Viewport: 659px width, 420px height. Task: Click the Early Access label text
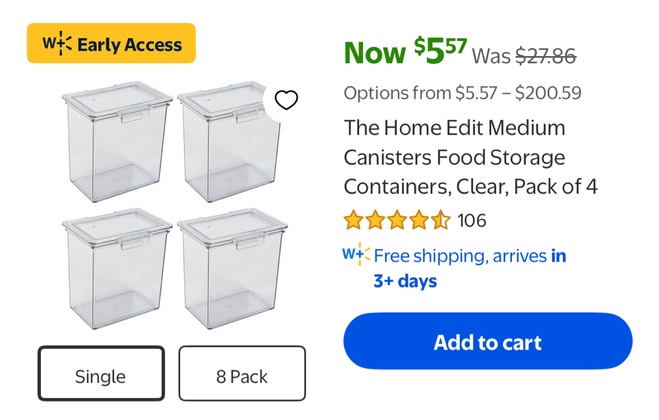pyautogui.click(x=129, y=44)
